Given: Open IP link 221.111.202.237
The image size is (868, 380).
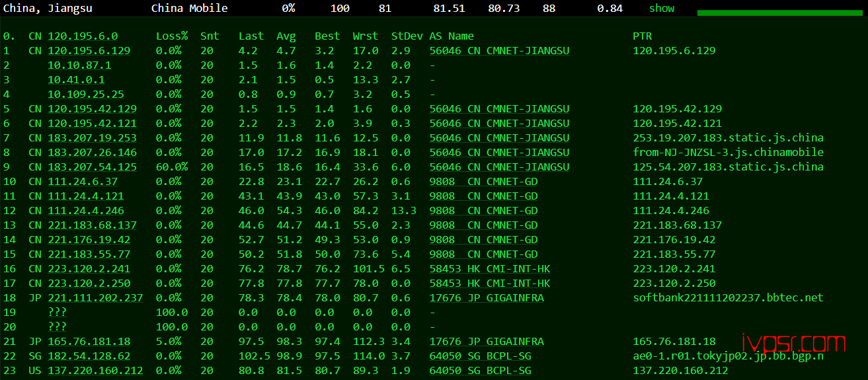Looking at the screenshot, I should [95, 298].
